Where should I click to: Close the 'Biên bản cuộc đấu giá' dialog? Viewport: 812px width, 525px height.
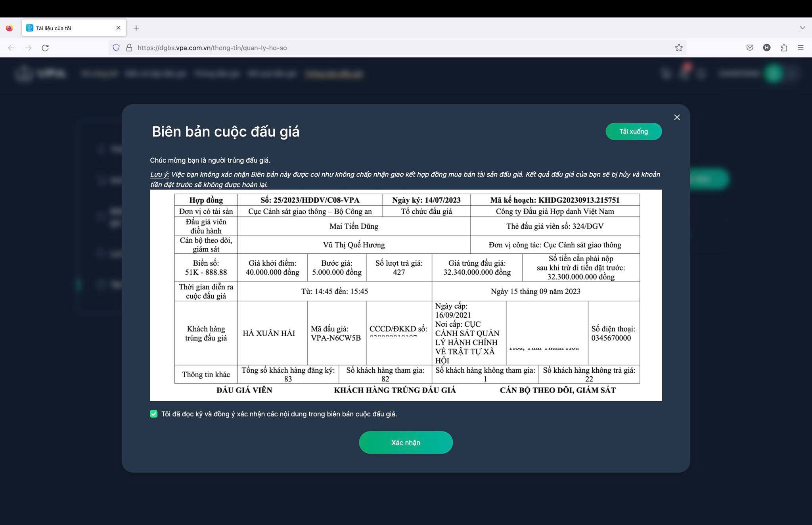[x=677, y=117]
